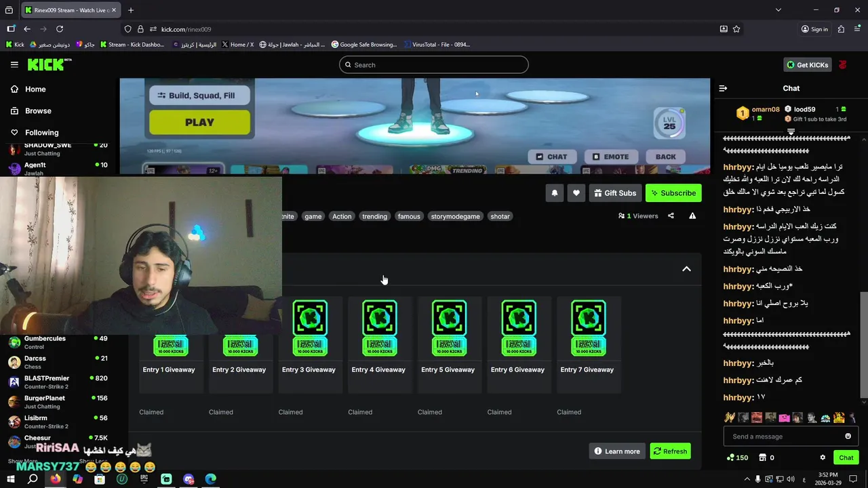Click the Learn more button
This screenshot has width=868, height=488.
(x=617, y=451)
